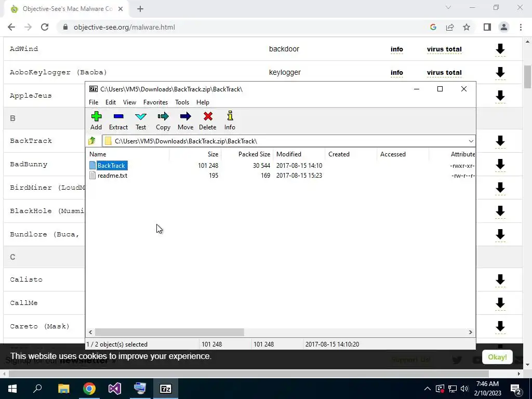This screenshot has width=532, height=399.
Task: Open Chrome three-dot menu
Action: [x=521, y=27]
